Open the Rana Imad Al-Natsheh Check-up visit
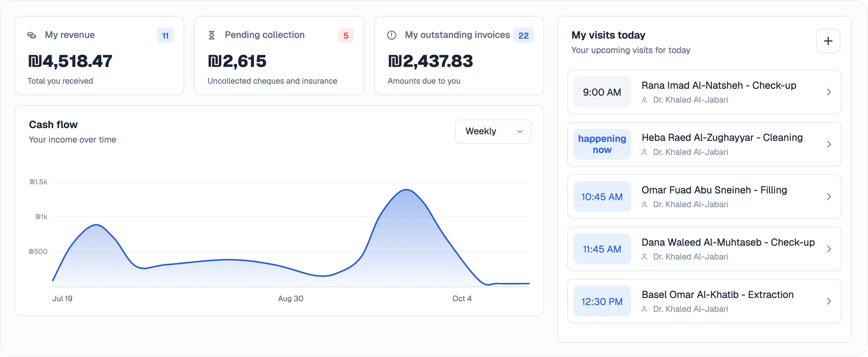 coord(704,92)
